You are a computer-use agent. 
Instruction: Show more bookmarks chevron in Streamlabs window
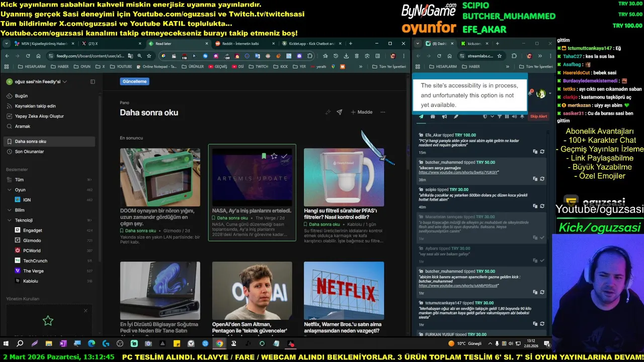click(509, 66)
